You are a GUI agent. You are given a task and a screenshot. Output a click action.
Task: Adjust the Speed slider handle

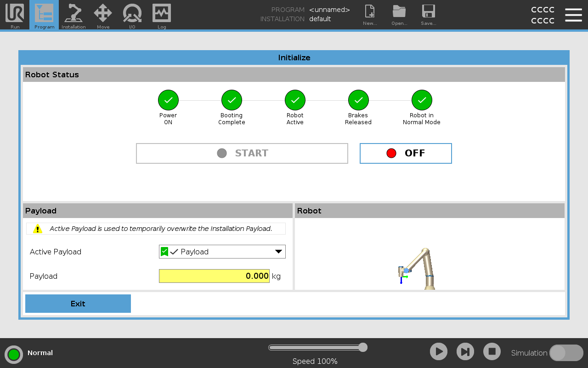tap(363, 347)
